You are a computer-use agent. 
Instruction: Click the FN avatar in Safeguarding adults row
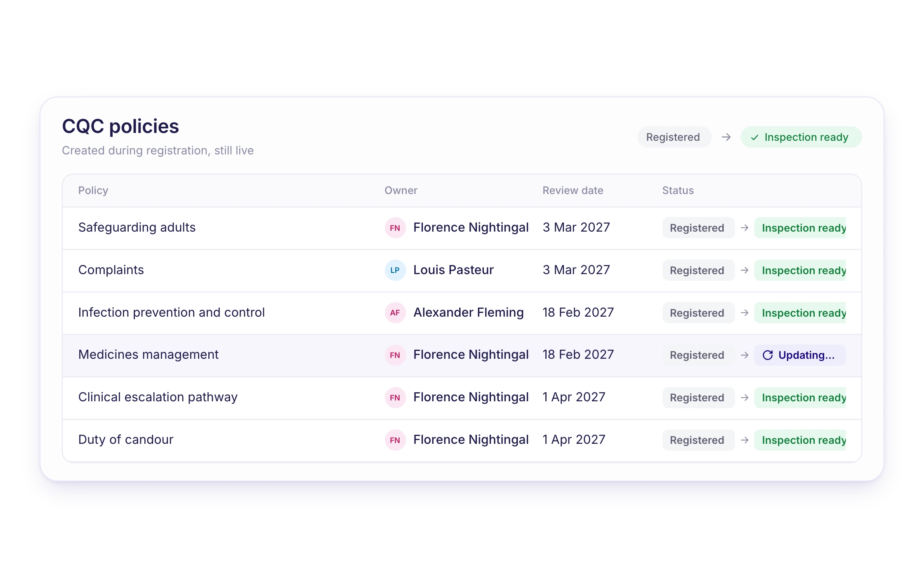point(395,228)
